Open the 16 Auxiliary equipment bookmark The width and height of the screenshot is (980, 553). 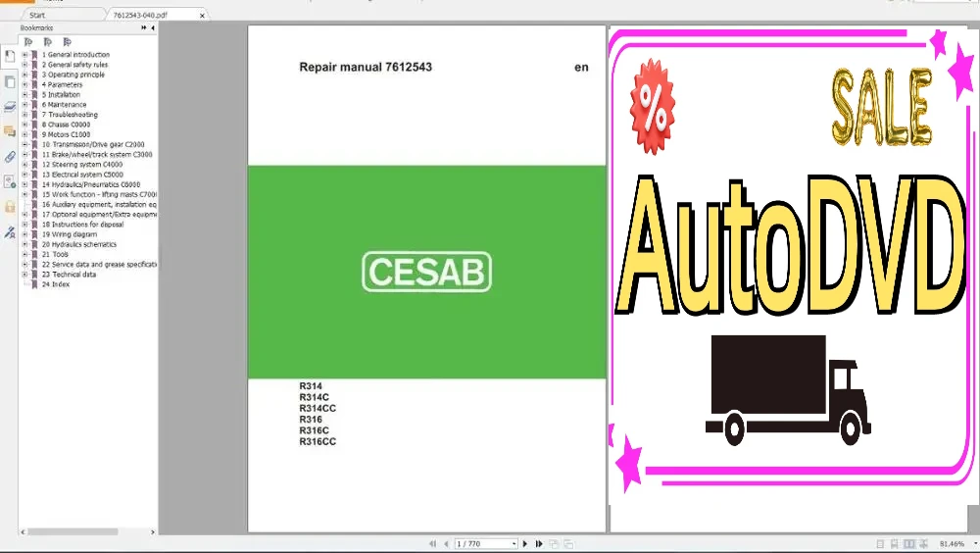99,205
